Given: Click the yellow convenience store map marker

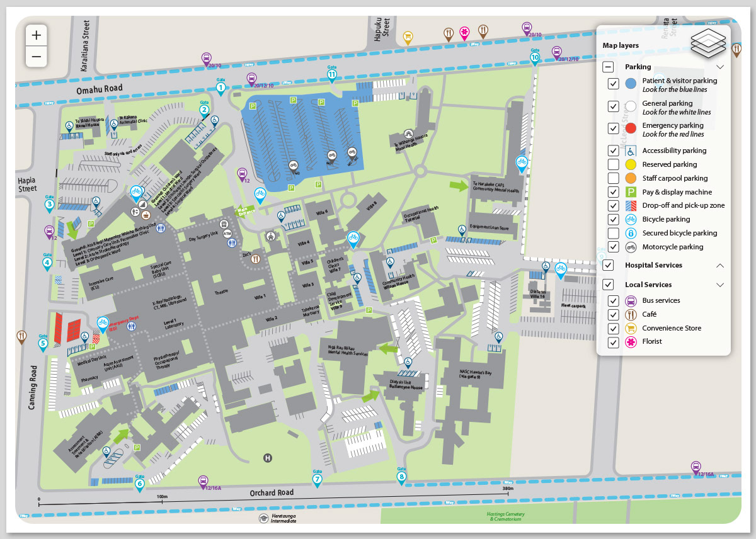Looking at the screenshot, I should (x=408, y=37).
